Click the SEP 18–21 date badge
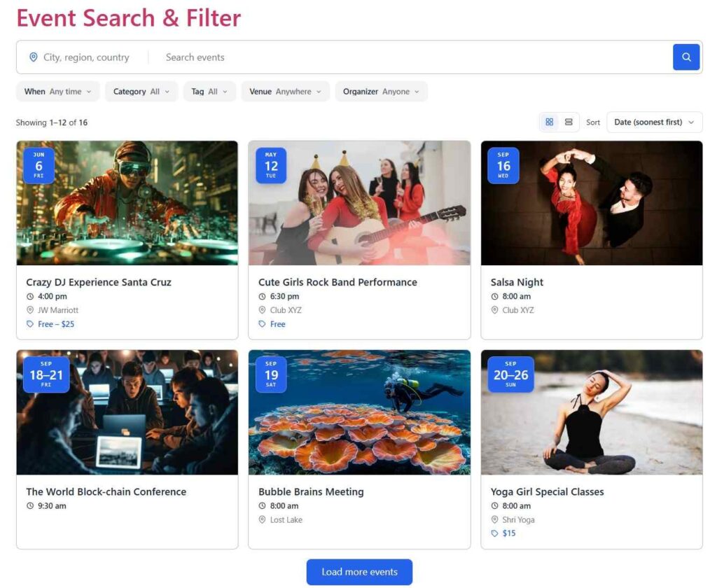The width and height of the screenshot is (717, 588). 46,374
